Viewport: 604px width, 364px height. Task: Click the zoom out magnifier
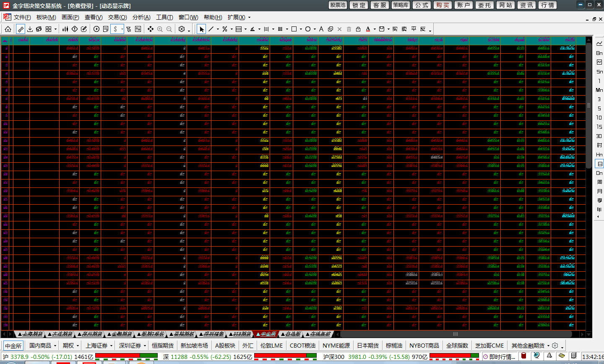click(169, 29)
